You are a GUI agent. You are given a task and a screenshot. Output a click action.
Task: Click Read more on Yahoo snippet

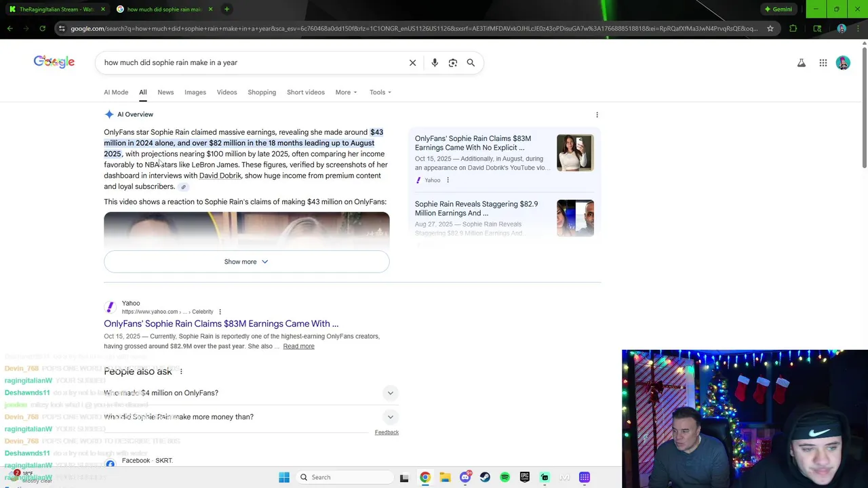[298, 346]
